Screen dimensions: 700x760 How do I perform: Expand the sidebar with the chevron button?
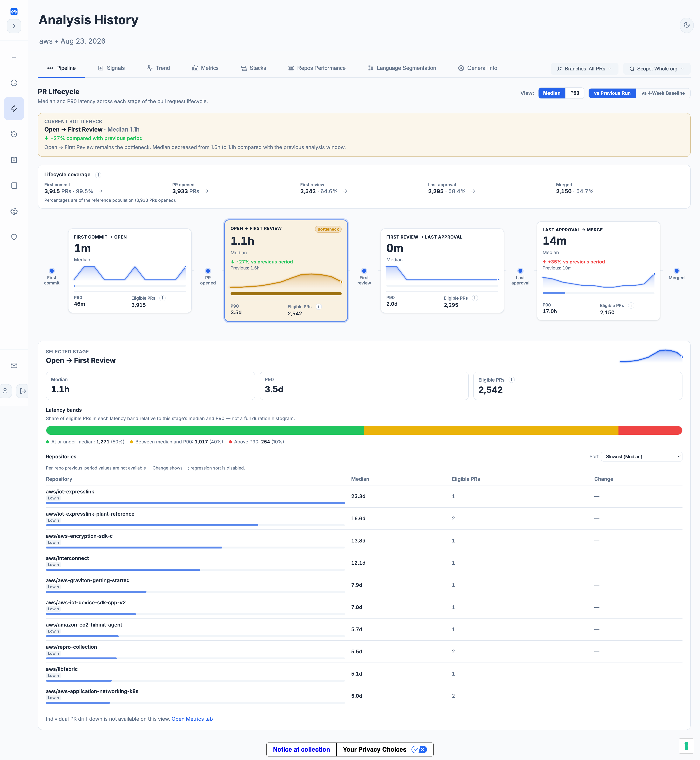[14, 26]
